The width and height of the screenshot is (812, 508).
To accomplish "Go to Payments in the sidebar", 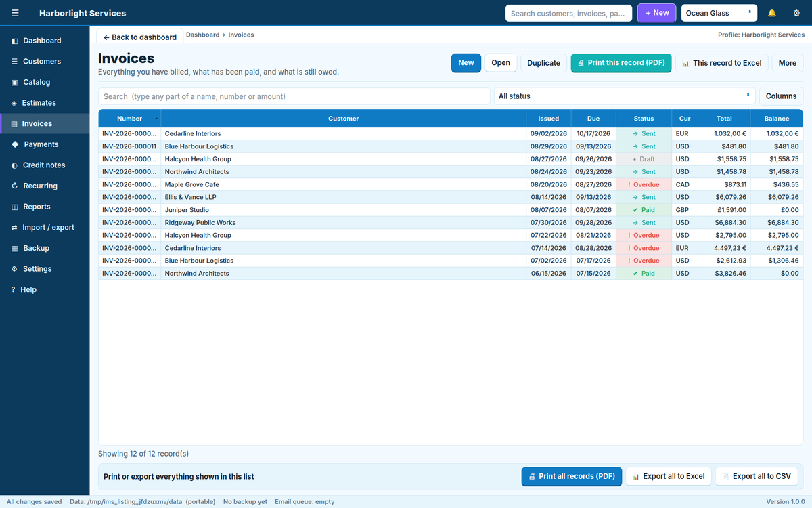I will (x=45, y=144).
